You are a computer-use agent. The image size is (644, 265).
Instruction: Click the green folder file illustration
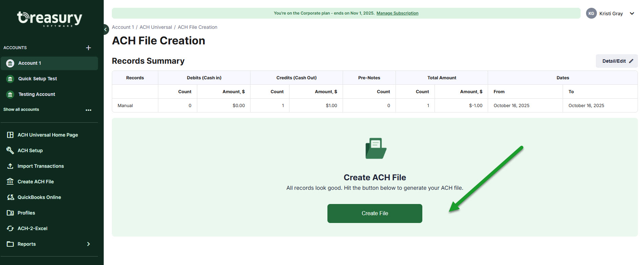(x=376, y=148)
